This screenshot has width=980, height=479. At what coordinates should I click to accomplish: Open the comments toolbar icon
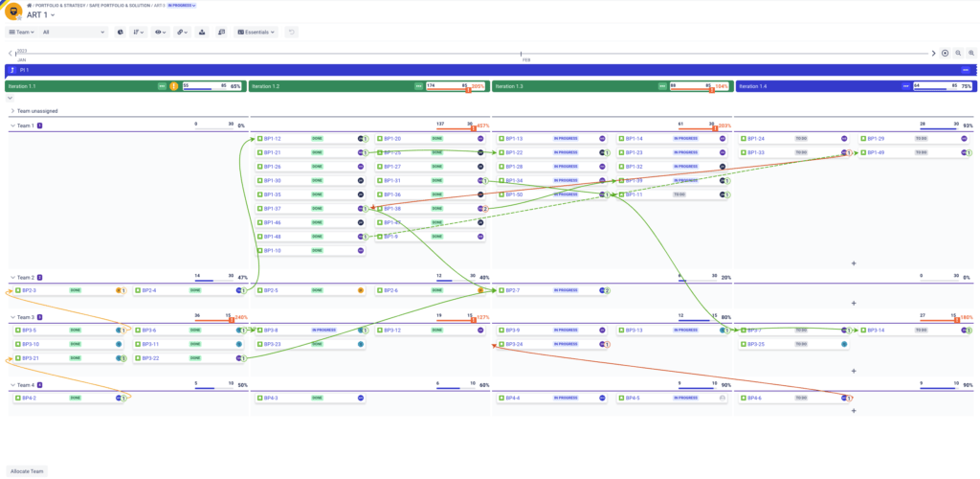pos(221,32)
